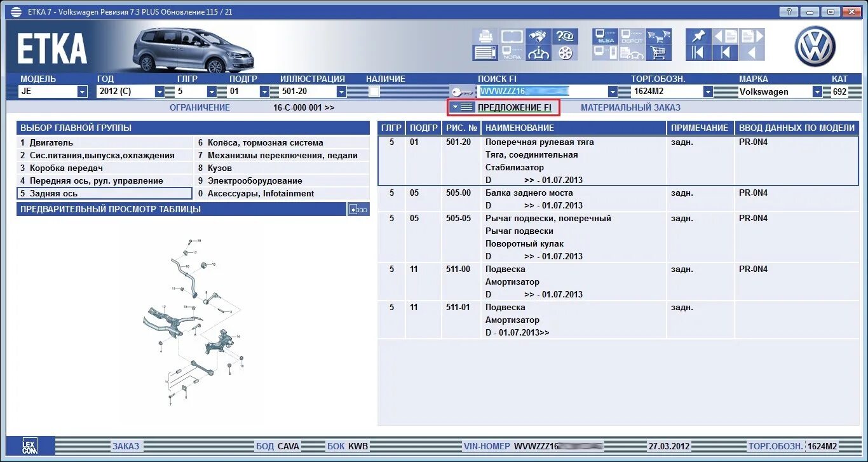Open the ГОД dropdown showing 2012 (C)

click(x=159, y=92)
